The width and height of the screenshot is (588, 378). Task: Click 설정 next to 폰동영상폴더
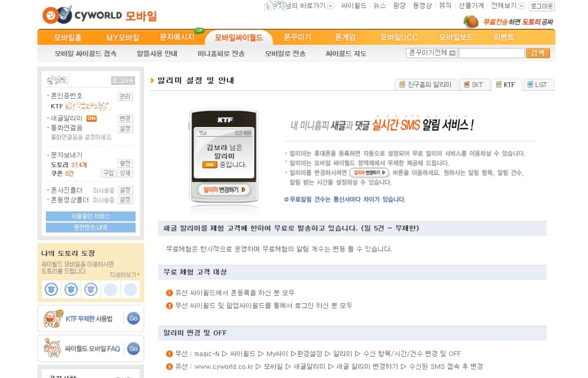tap(125, 200)
